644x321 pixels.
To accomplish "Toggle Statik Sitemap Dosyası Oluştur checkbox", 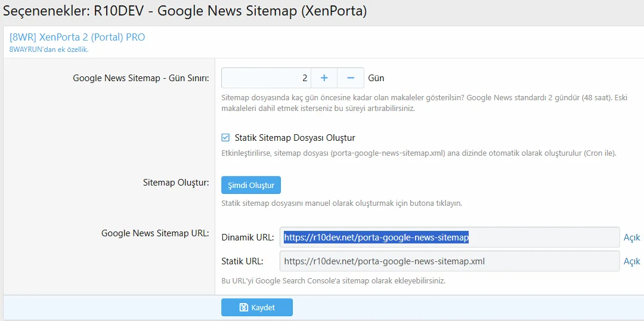I will (225, 138).
